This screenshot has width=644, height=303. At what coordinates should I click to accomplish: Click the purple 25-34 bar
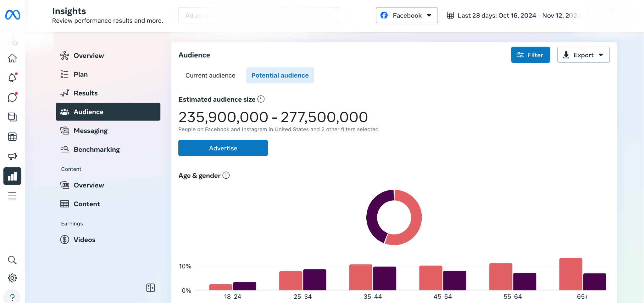tap(314, 279)
